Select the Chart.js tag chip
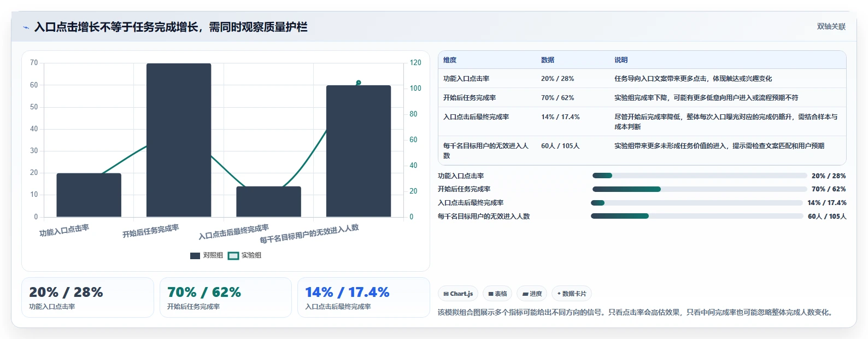868x339 pixels. [458, 294]
